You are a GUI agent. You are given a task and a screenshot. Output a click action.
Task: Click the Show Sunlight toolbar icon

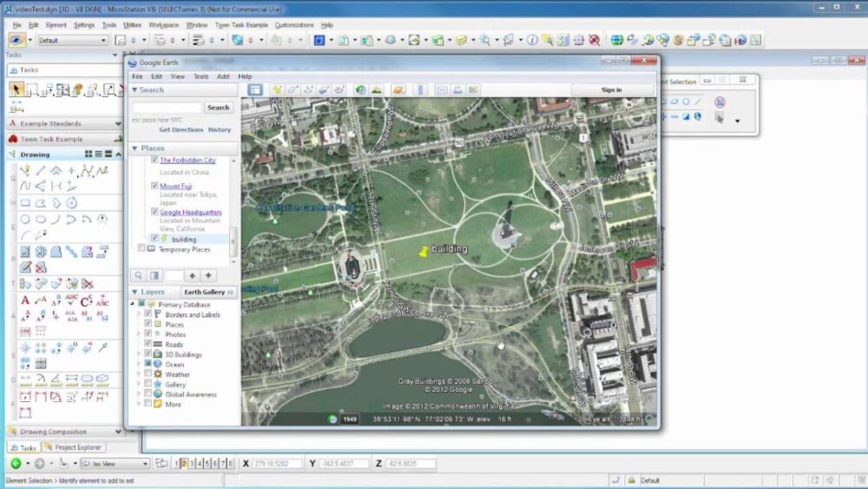pos(377,89)
